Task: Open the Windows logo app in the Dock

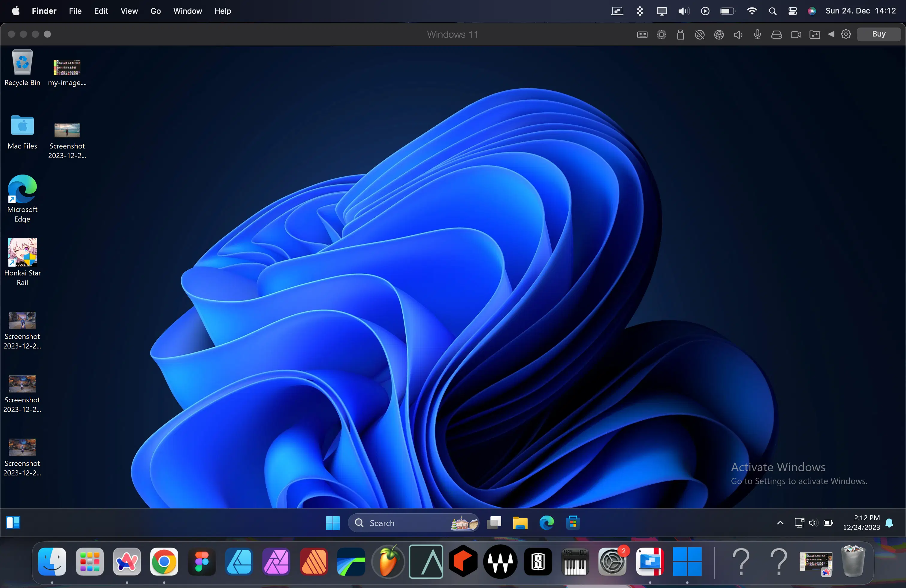Action: click(x=687, y=562)
